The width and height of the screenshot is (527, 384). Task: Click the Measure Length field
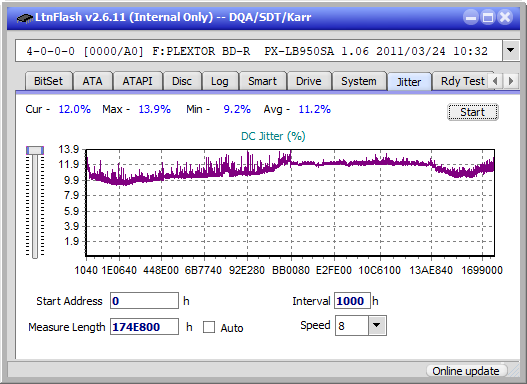coord(145,327)
